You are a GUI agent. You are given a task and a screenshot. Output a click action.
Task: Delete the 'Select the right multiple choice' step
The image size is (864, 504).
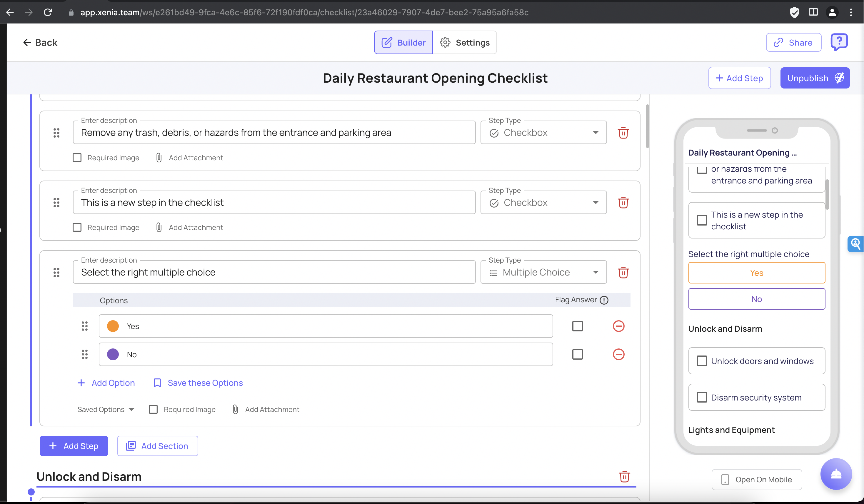(x=623, y=273)
